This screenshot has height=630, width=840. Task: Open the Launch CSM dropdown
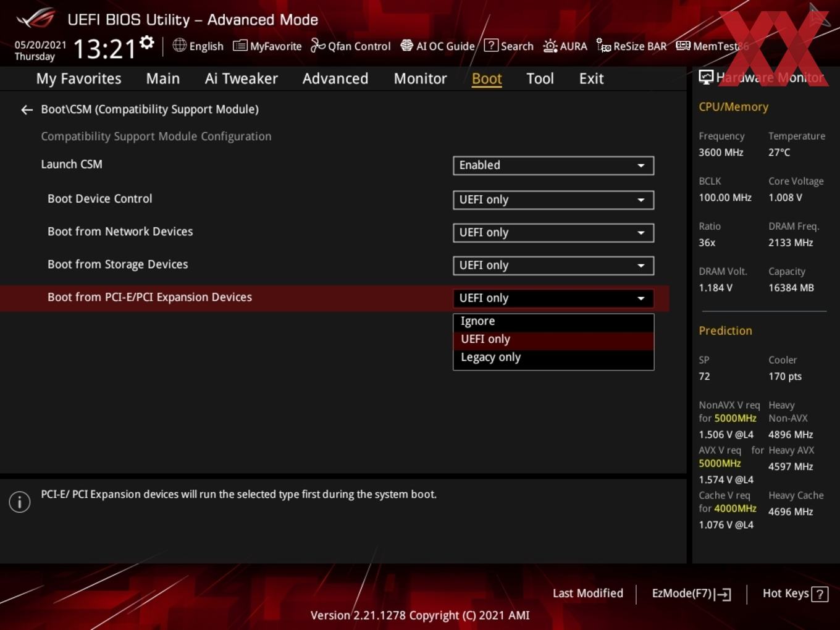553,166
